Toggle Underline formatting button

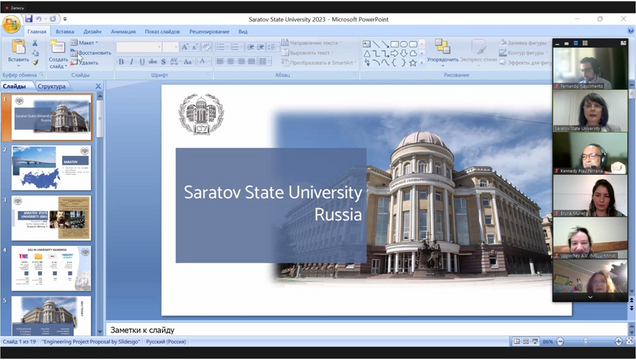pyautogui.click(x=142, y=62)
